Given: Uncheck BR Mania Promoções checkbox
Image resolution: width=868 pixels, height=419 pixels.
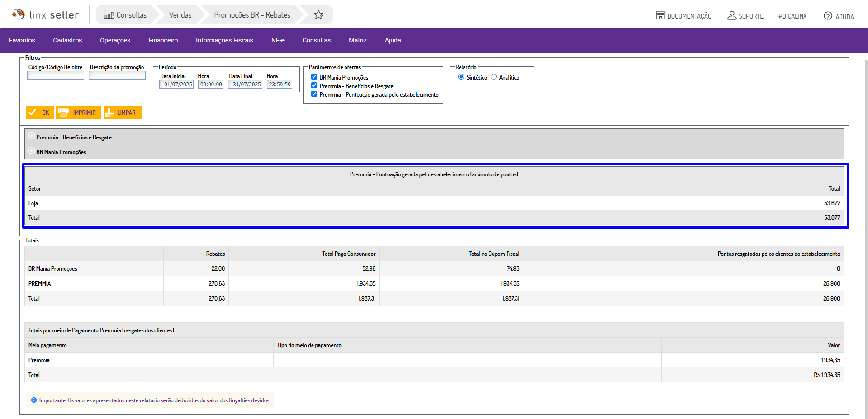Looking at the screenshot, I should [314, 77].
